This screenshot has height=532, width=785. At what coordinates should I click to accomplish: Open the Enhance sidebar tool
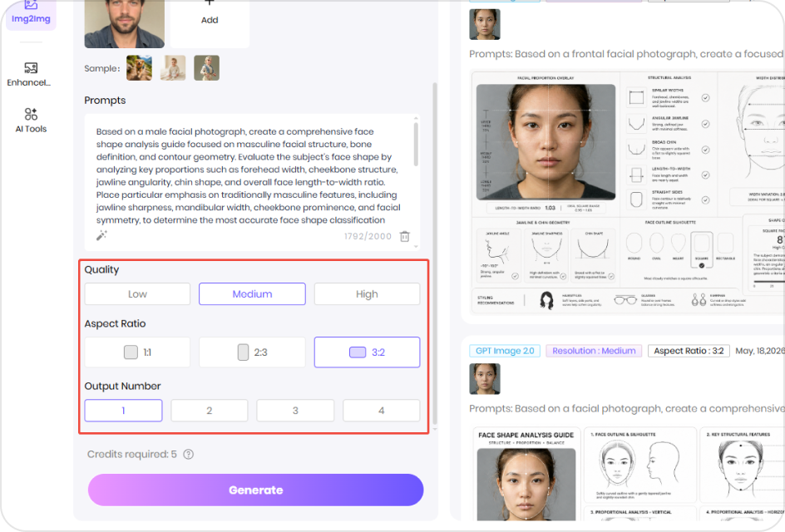(x=31, y=74)
